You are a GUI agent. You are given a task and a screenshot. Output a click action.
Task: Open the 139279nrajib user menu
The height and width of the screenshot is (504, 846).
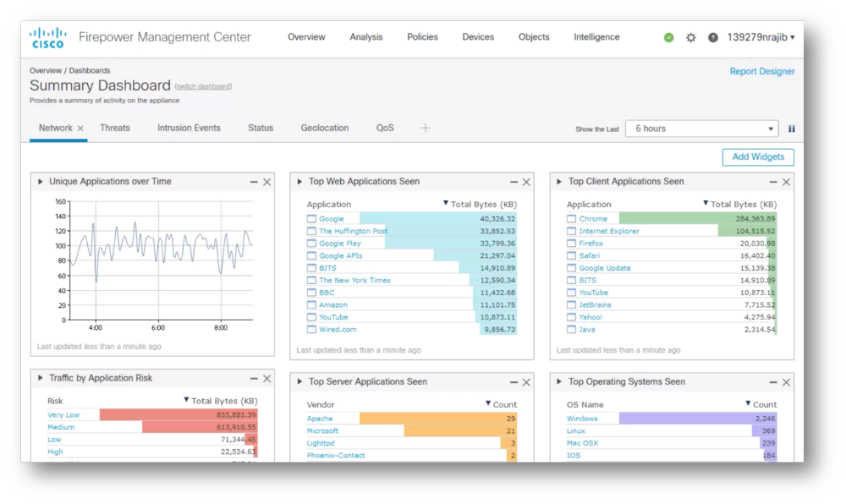pos(761,37)
